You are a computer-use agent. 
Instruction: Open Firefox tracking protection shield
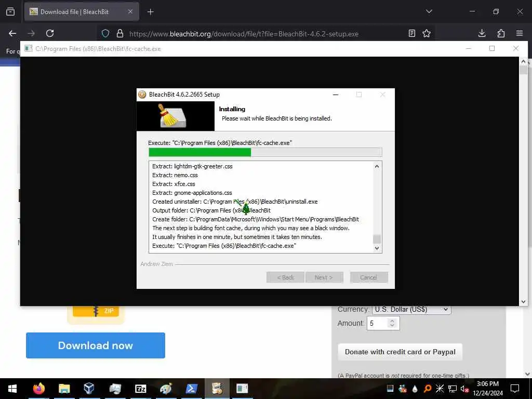(x=105, y=34)
